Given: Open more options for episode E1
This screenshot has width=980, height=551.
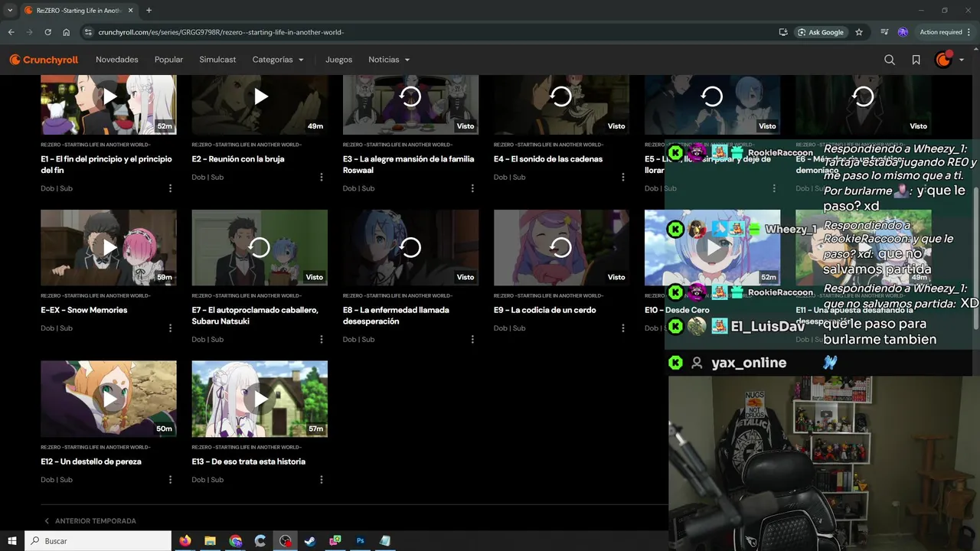Looking at the screenshot, I should 170,188.
